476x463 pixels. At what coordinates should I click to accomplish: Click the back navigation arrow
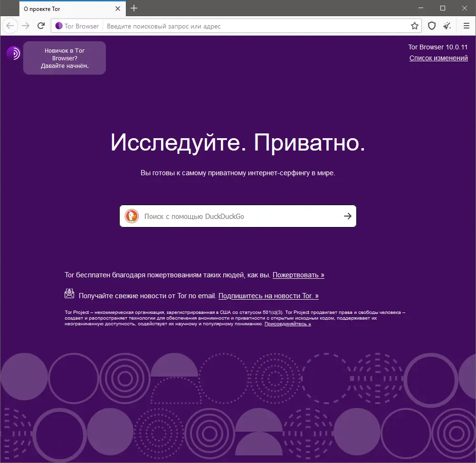coord(10,26)
